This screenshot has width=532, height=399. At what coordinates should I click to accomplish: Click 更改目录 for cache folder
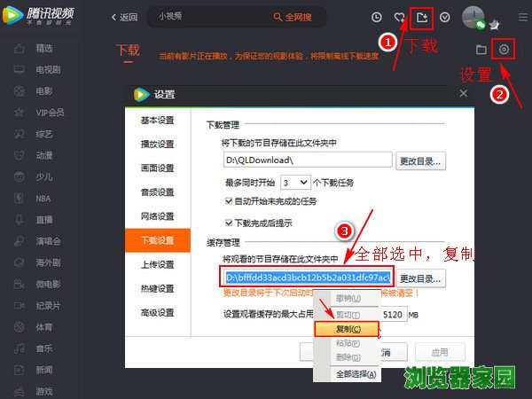(421, 278)
